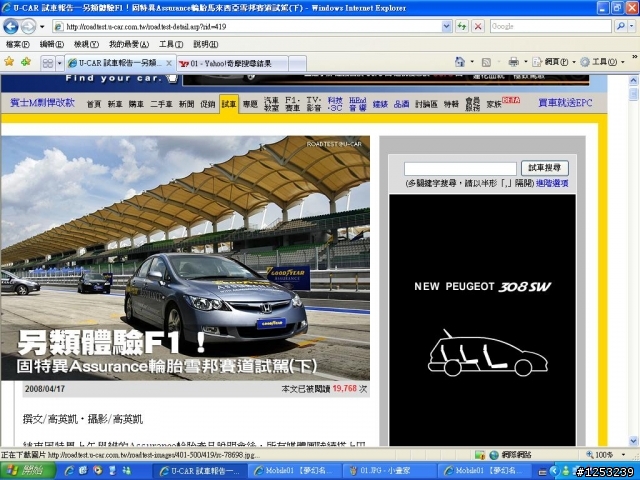Viewport: 640px width, 480px height.
Task: Select the U-CAR 試車報告 tab
Action: (x=116, y=63)
